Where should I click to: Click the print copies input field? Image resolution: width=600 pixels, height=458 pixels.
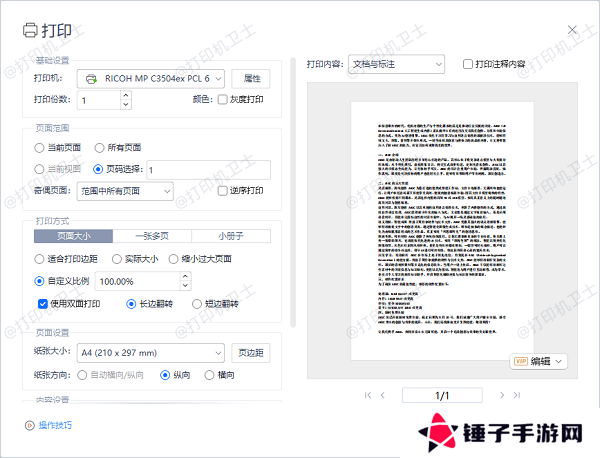[99, 100]
